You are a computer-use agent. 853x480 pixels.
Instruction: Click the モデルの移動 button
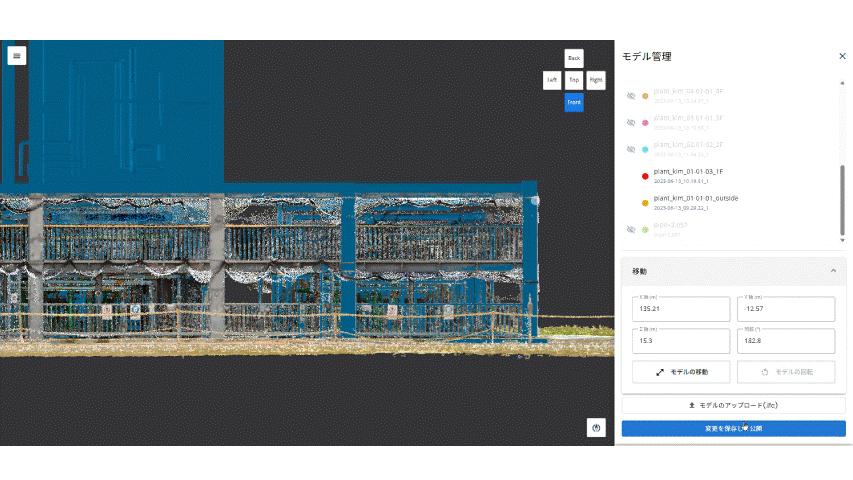pyautogui.click(x=681, y=372)
